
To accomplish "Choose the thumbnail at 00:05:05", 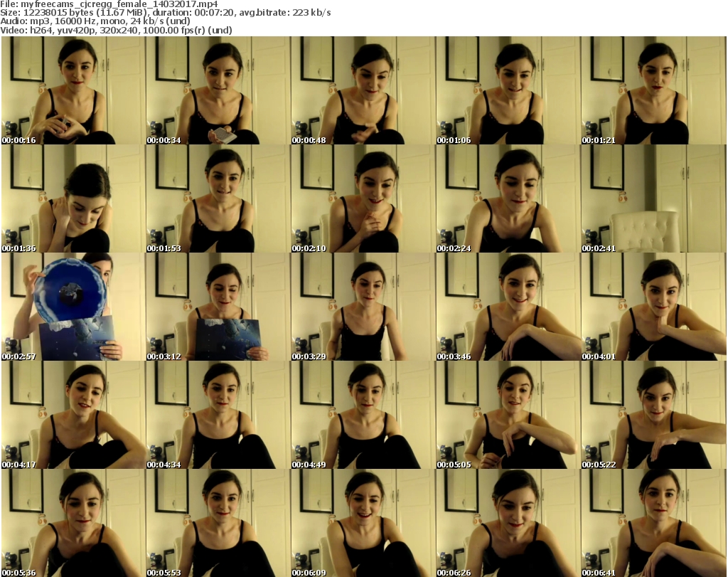I will click(x=508, y=415).
